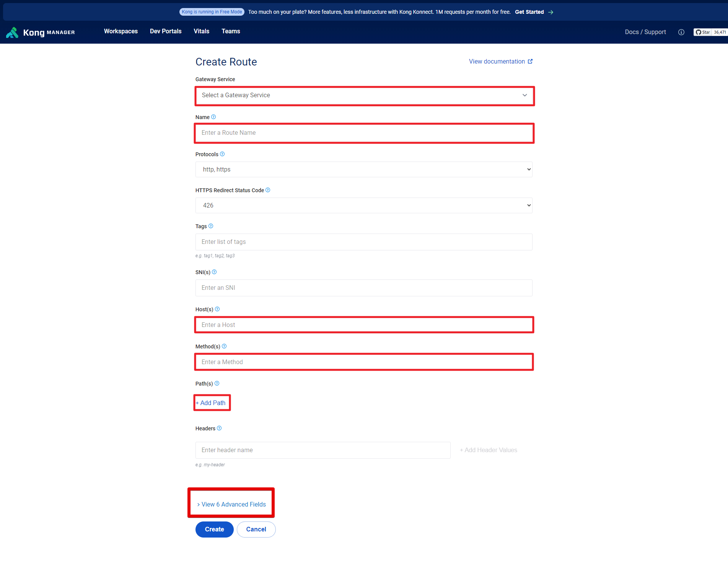The image size is (728, 572).
Task: Click the help icon beside Headers
Action: pyautogui.click(x=219, y=428)
